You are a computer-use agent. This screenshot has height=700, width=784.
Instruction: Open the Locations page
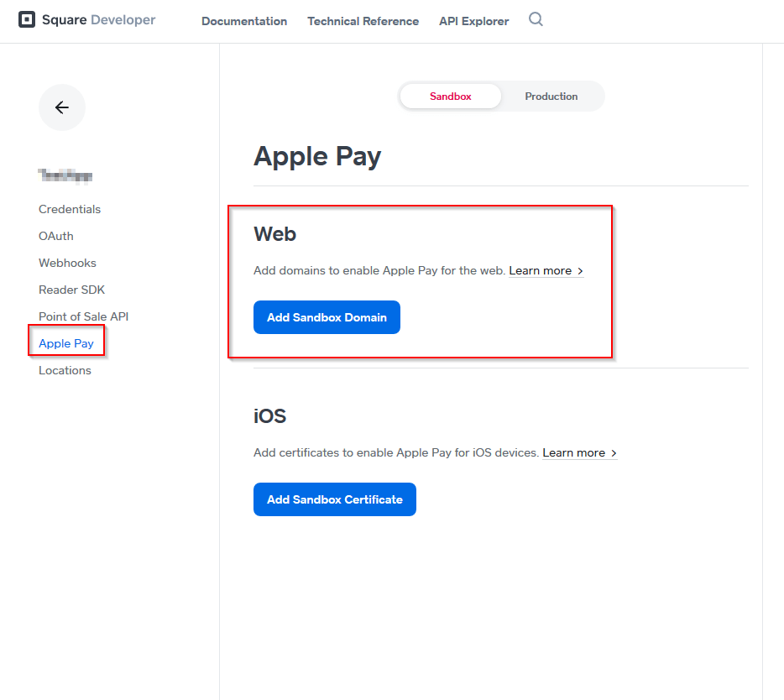tap(65, 370)
